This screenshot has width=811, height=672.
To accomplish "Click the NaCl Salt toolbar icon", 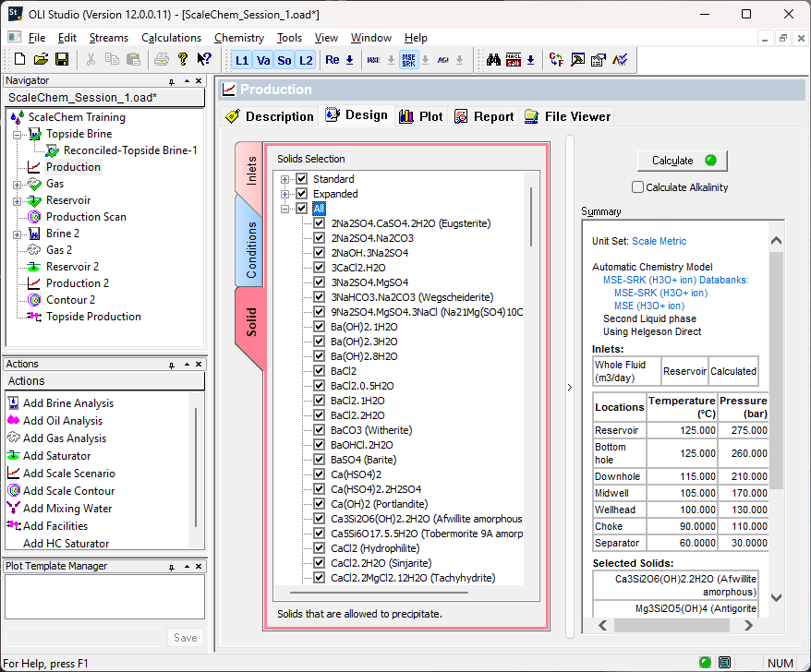I will click(x=514, y=59).
